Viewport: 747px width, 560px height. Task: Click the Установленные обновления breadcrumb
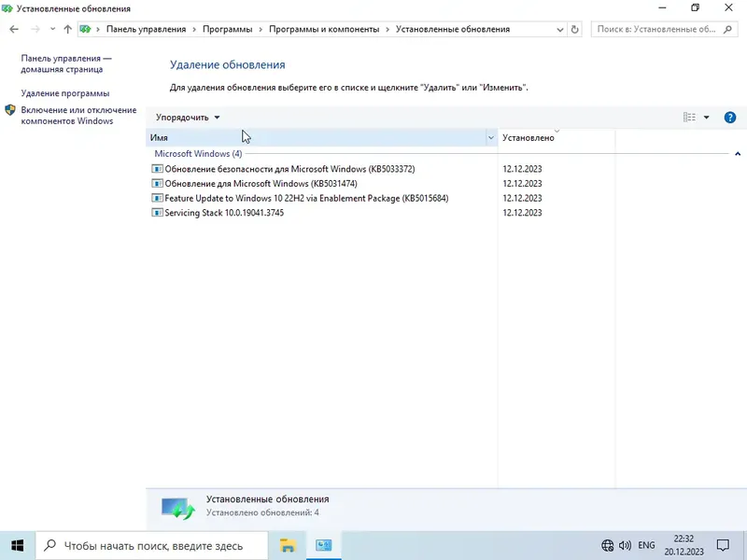tap(453, 29)
